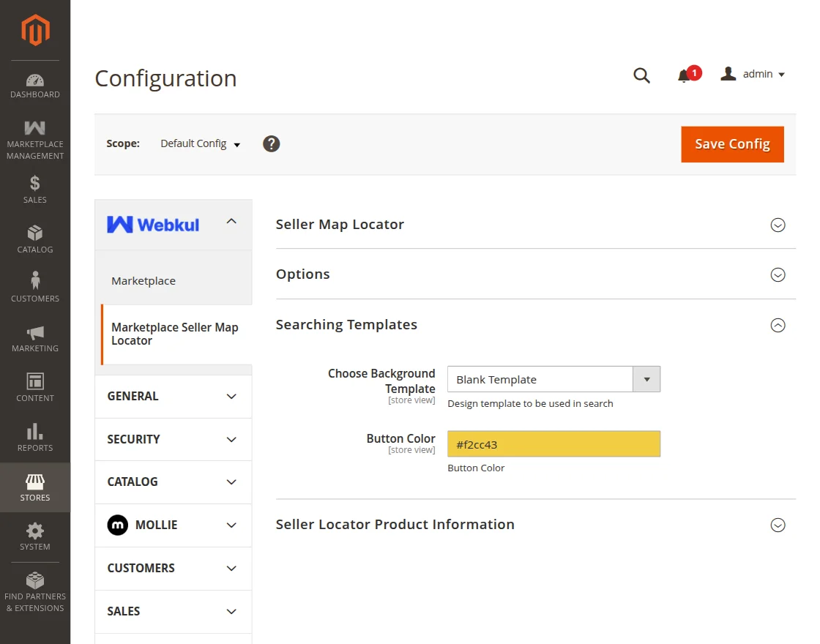This screenshot has height=644, width=820.
Task: Click the scope help question mark icon
Action: pos(272,144)
